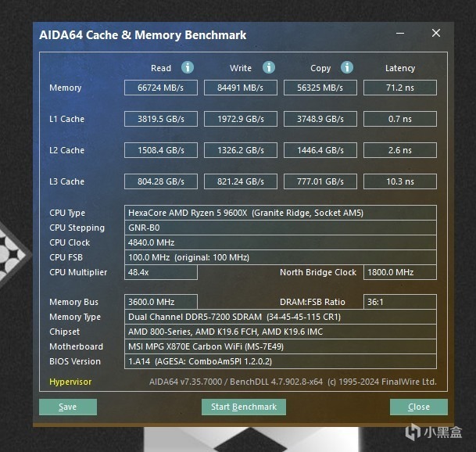Click the CPU FSB value 100.0 MHz
The image size is (476, 452).
click(x=281, y=257)
